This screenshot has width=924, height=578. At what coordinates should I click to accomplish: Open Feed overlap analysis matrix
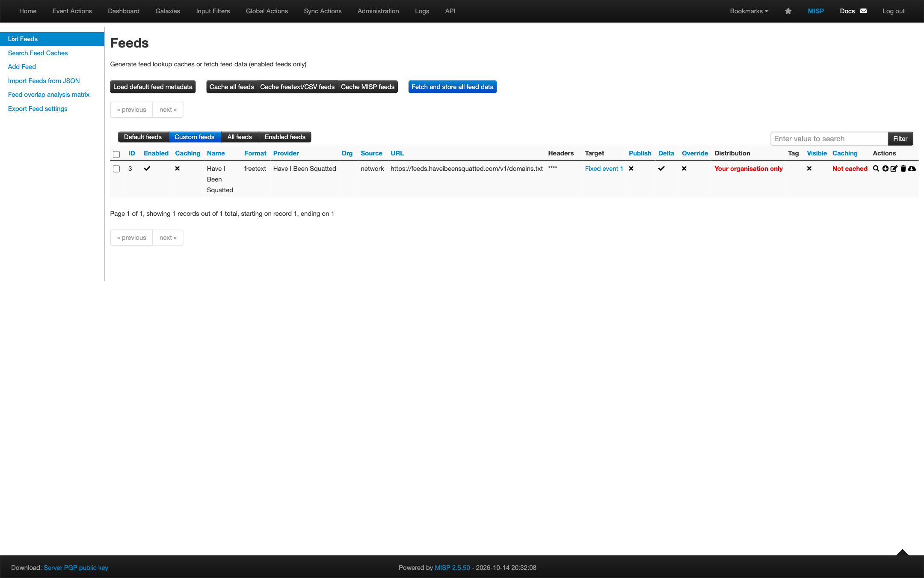[x=49, y=95]
